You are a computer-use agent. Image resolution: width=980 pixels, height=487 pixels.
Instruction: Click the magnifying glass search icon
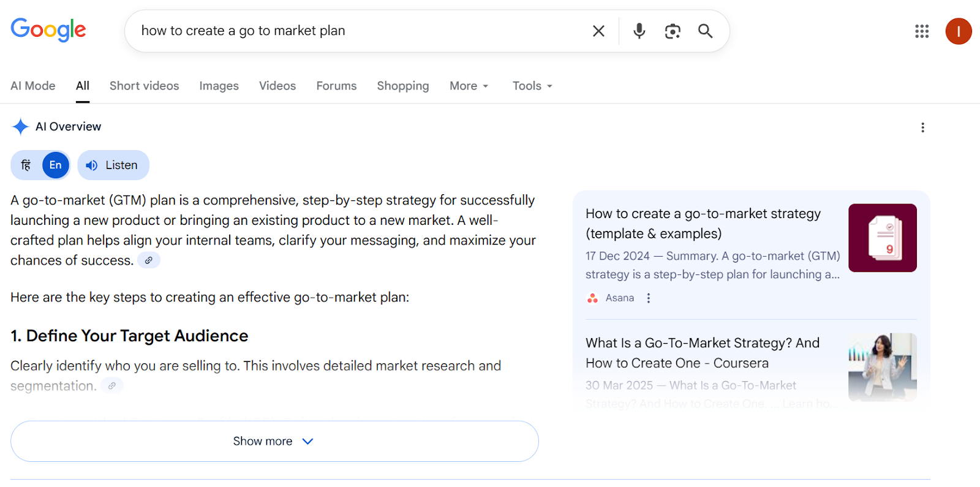click(x=705, y=31)
